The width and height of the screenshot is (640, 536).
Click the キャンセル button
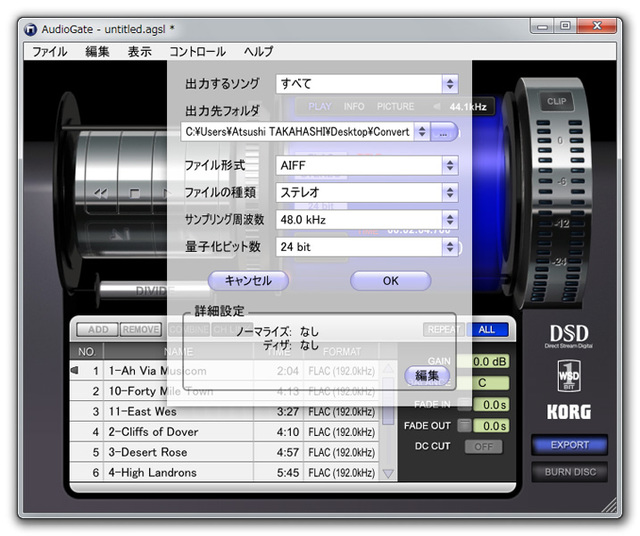coord(248,281)
